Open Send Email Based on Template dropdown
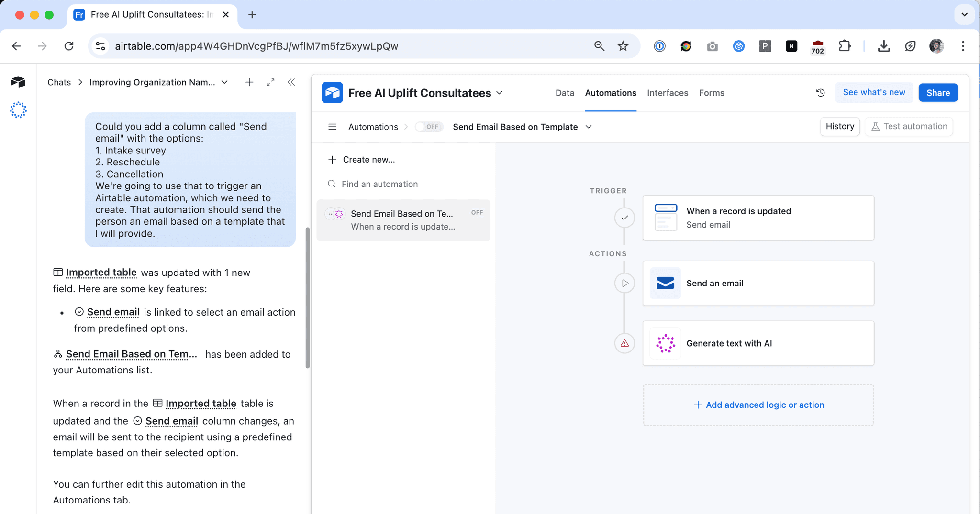Screen dimensions: 980x514 (589, 127)
